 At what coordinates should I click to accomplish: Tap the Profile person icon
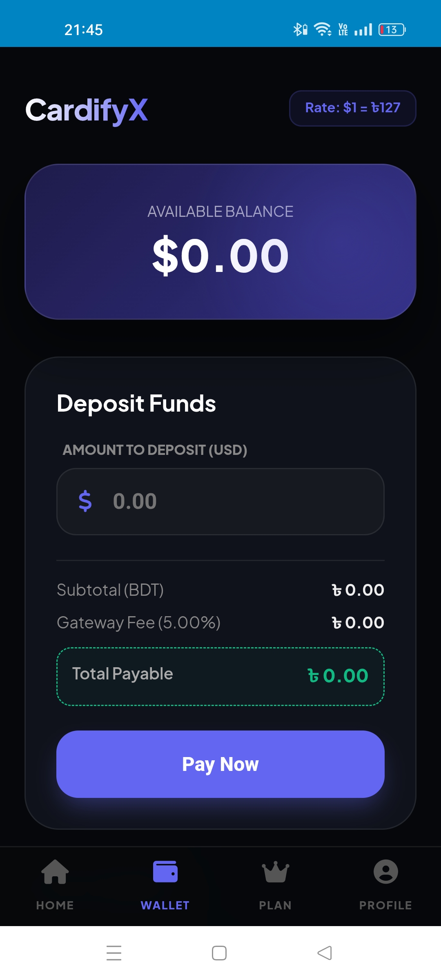pos(386,871)
